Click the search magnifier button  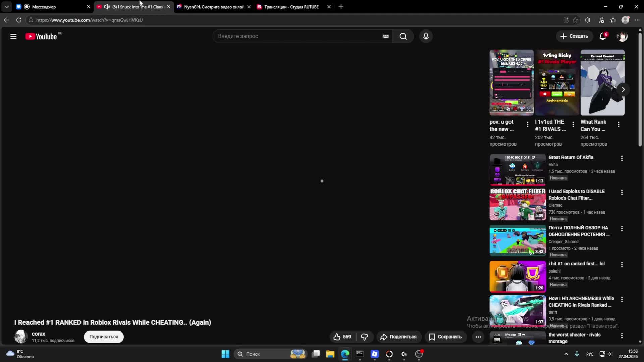[x=403, y=36]
